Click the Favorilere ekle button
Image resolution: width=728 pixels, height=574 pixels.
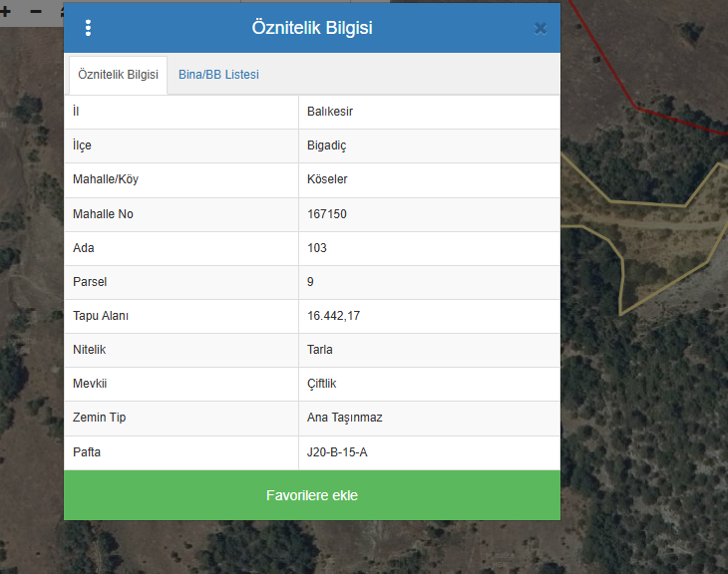(x=312, y=495)
